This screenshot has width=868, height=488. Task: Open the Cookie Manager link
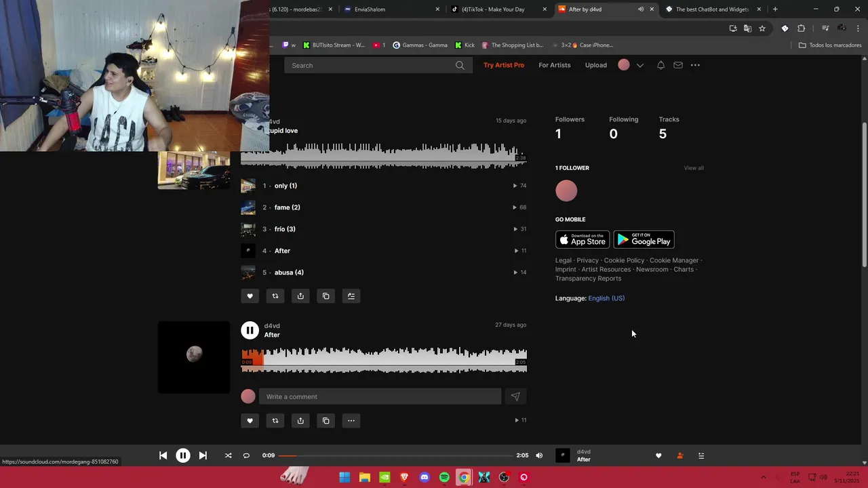(x=674, y=260)
